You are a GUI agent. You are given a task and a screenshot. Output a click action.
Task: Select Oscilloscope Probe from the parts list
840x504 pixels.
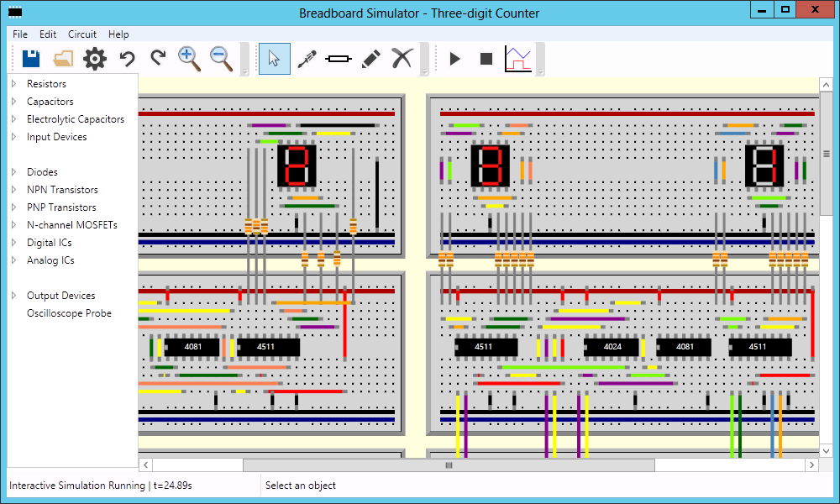tap(69, 313)
